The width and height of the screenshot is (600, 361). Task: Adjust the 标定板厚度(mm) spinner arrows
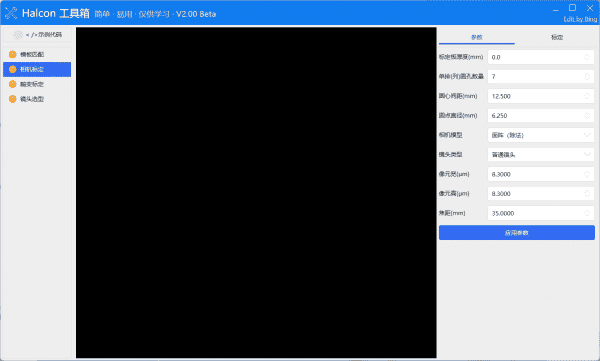tap(587, 57)
